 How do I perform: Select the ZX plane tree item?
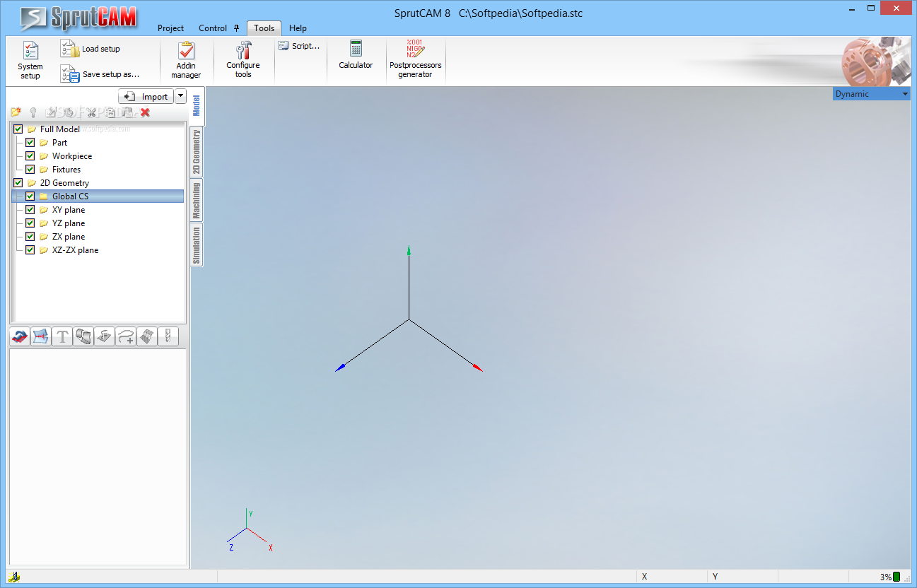[69, 237]
